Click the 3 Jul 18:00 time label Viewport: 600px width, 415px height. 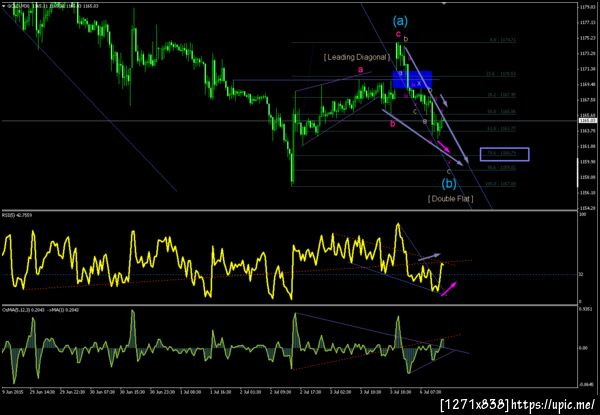tap(399, 392)
